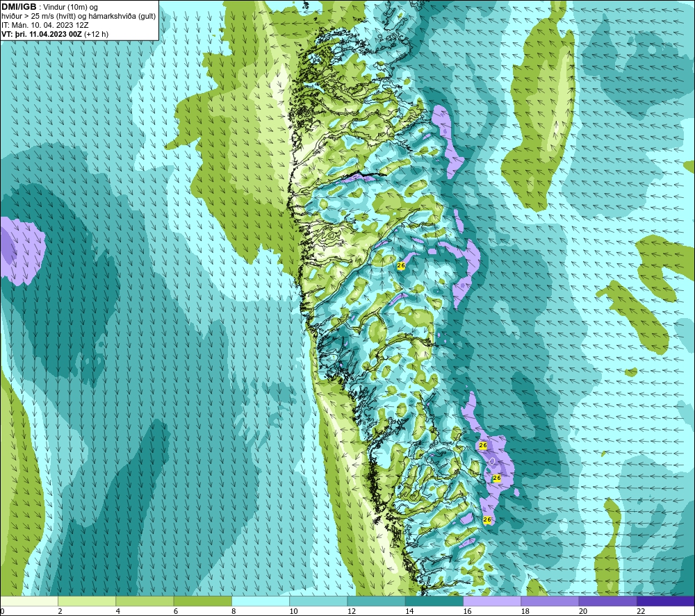695x616 pixels.
Task: Click the southernmost yellow '26' gust marker
Action: click(487, 519)
